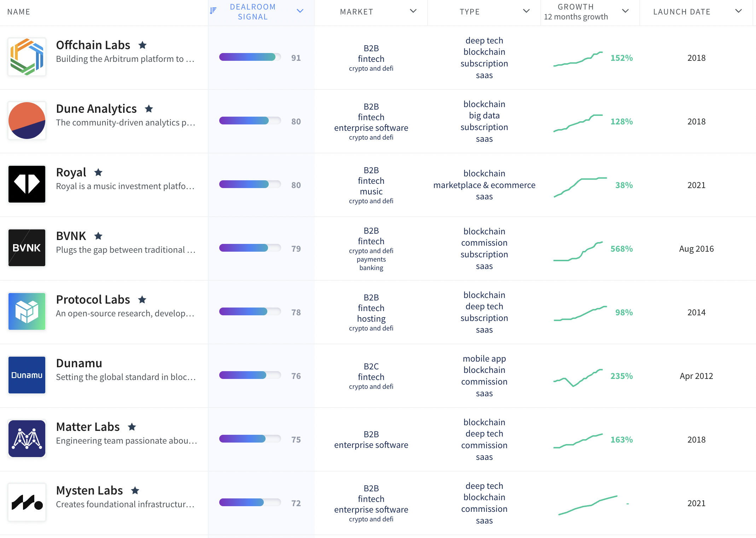Select the Matter Labs logo
Viewport: 756px width, 538px height.
pyautogui.click(x=27, y=439)
